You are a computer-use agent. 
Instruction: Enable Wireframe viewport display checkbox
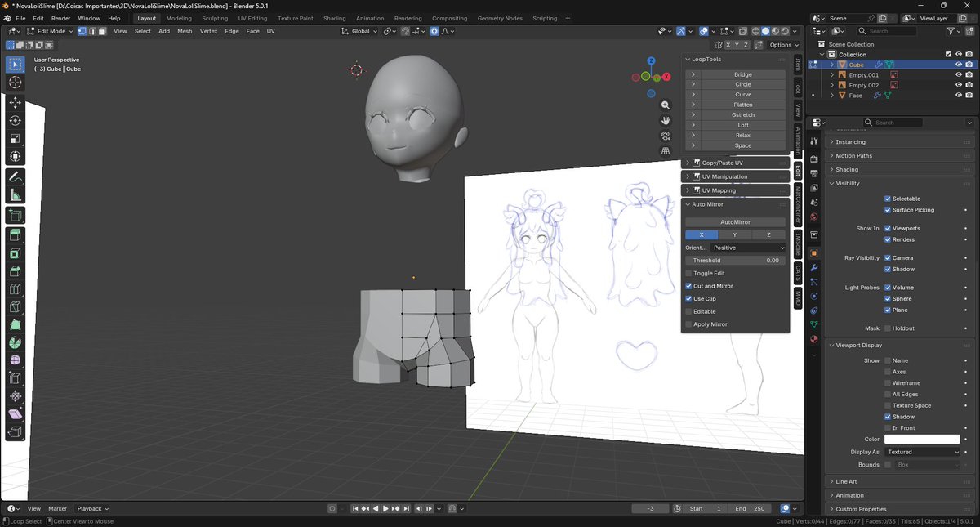pyautogui.click(x=888, y=383)
